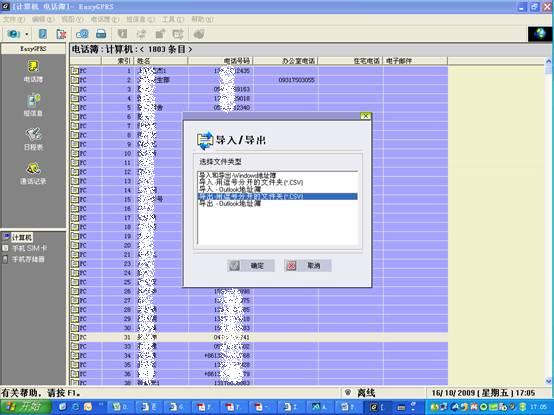Click the import/export arrows icon in dialog

coord(205,140)
